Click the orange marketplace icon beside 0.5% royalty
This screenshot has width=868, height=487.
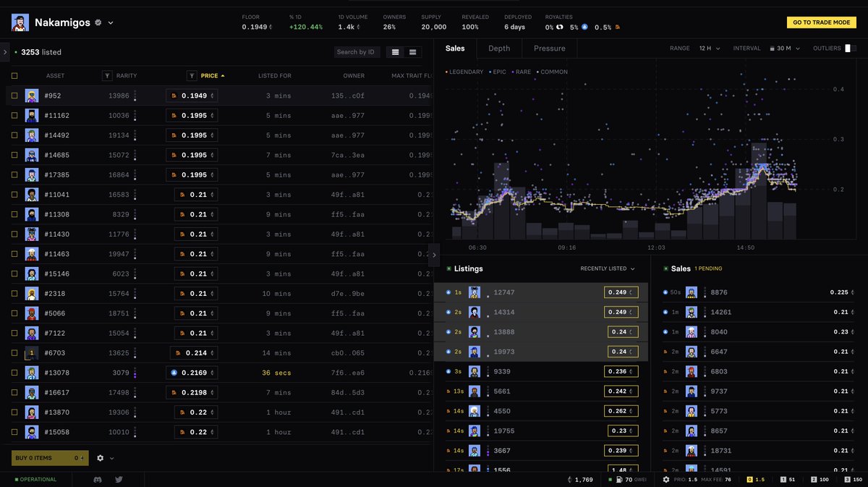coord(618,27)
